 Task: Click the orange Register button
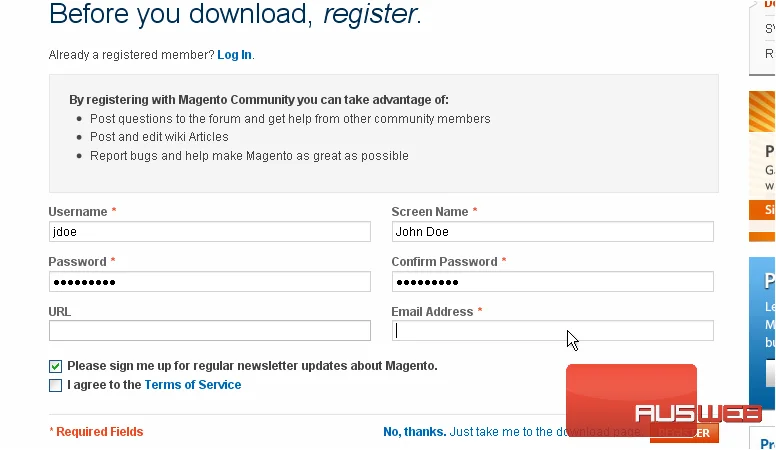pos(684,433)
